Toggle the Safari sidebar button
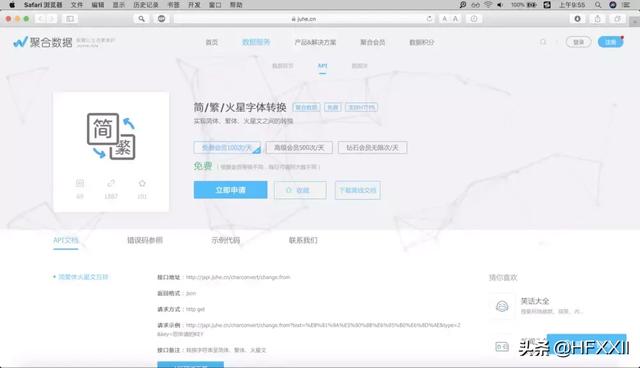 [70, 19]
